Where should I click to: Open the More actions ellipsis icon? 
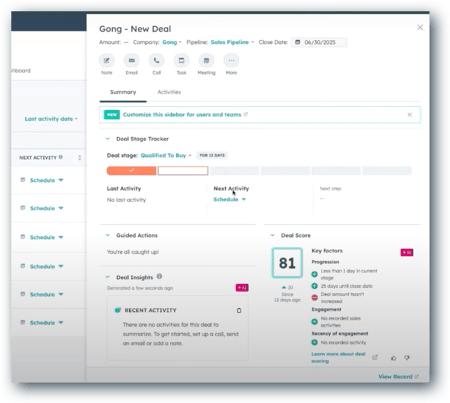click(231, 61)
